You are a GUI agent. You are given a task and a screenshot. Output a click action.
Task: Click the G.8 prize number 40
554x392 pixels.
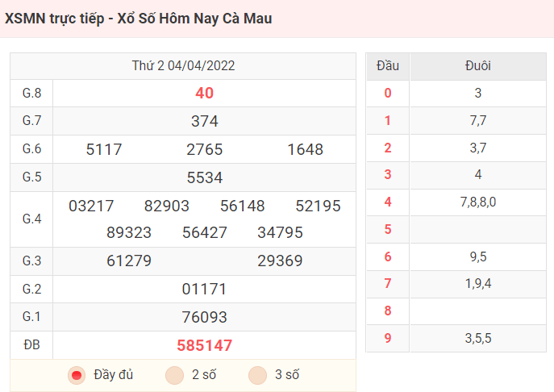point(204,94)
